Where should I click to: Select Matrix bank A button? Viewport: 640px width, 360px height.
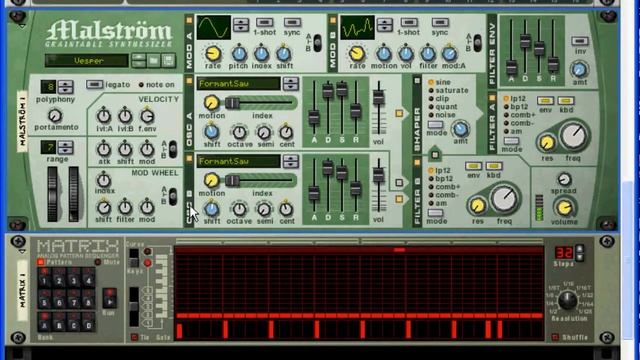pyautogui.click(x=44, y=322)
